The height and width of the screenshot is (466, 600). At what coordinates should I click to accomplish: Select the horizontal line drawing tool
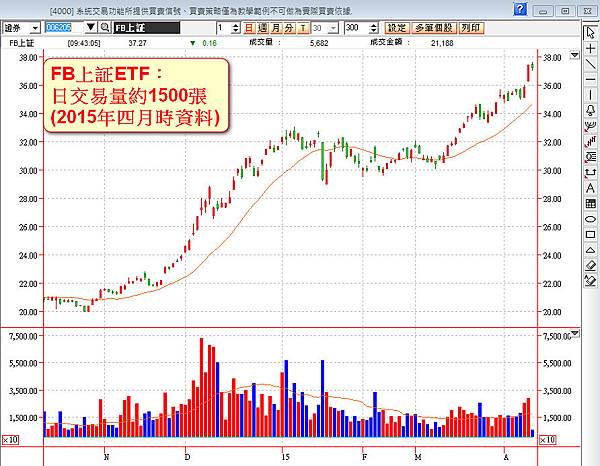590,80
